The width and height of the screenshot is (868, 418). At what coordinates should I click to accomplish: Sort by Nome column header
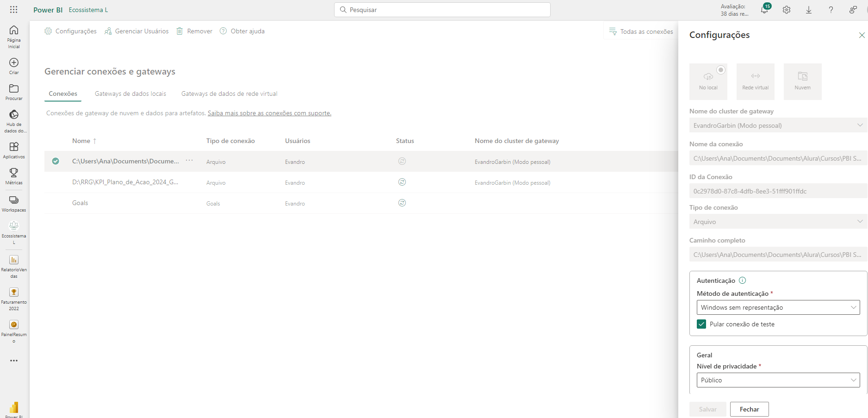(x=84, y=141)
